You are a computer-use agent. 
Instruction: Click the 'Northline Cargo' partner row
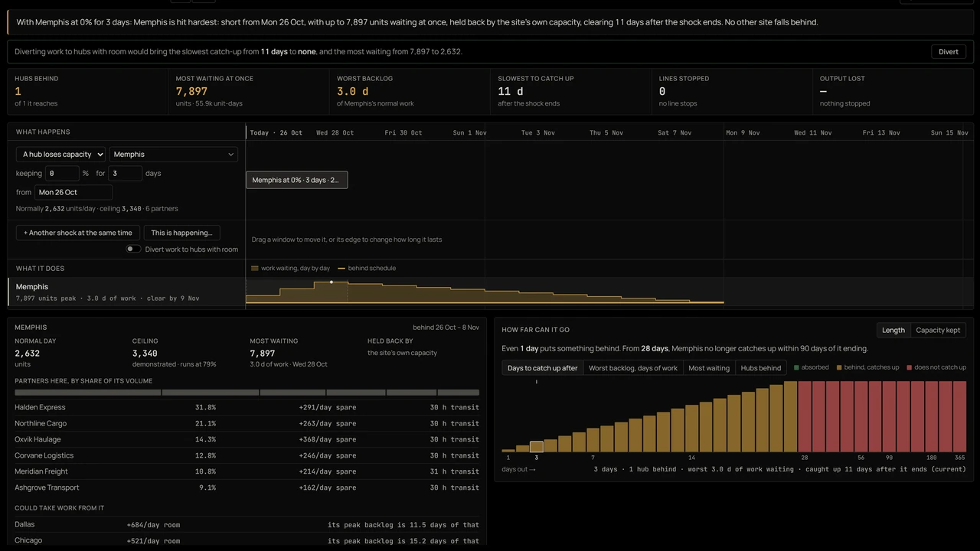point(247,423)
